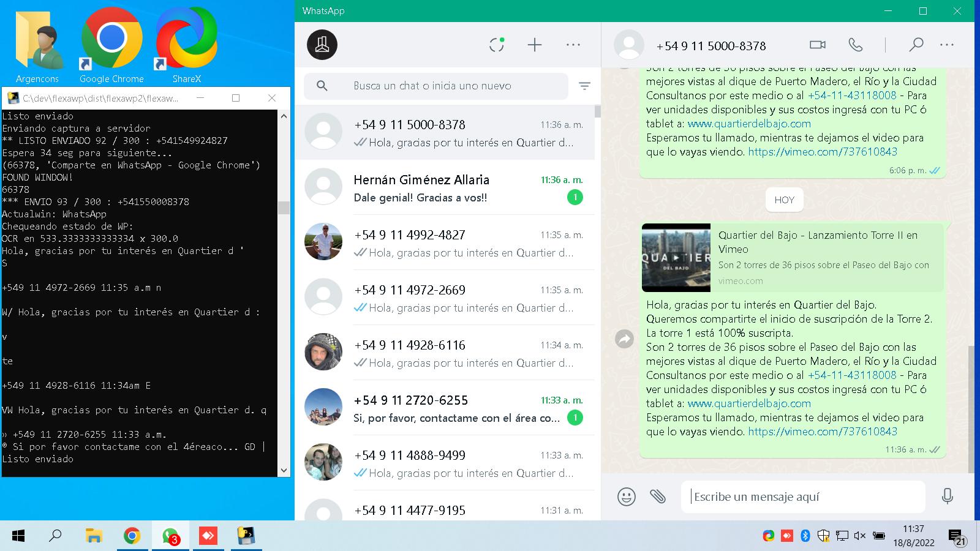The width and height of the screenshot is (980, 551).
Task: Open File Explorer from the taskbar
Action: pyautogui.click(x=93, y=536)
